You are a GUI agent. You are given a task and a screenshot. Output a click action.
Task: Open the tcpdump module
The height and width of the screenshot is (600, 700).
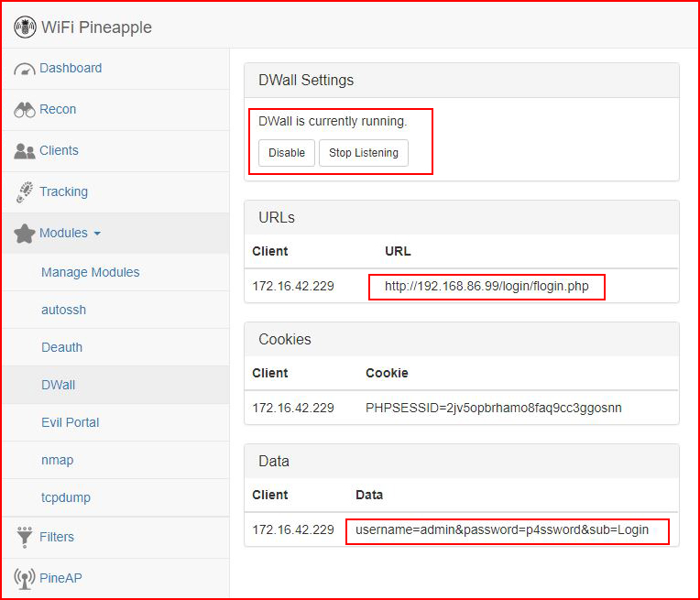pyautogui.click(x=66, y=497)
